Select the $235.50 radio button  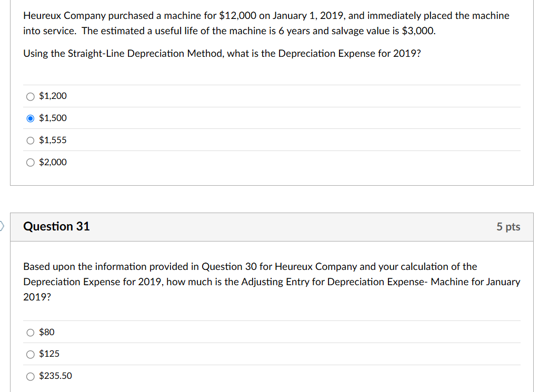tap(31, 376)
